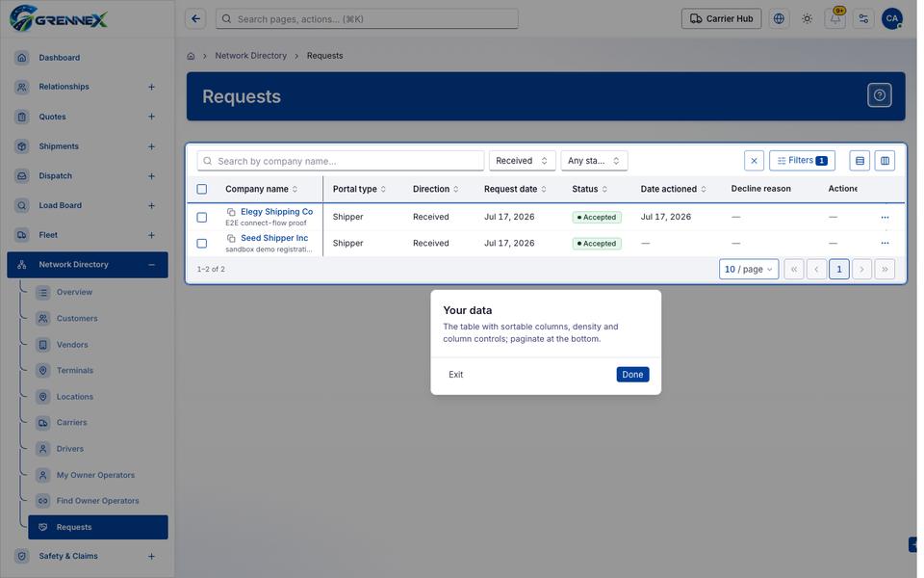Check the Seed Shipper Inc row checkbox
The image size is (924, 578).
coord(201,243)
